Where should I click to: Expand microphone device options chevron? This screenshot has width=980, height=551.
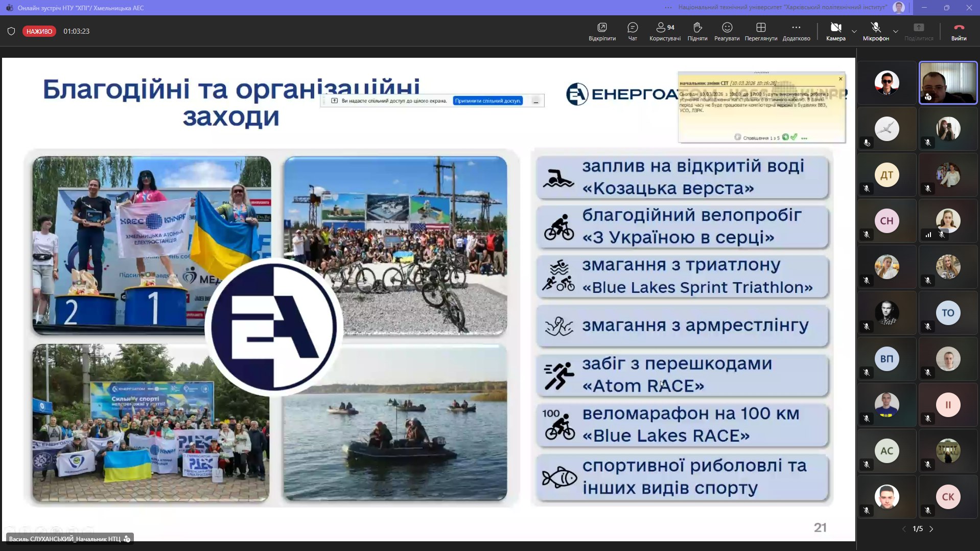895,32
